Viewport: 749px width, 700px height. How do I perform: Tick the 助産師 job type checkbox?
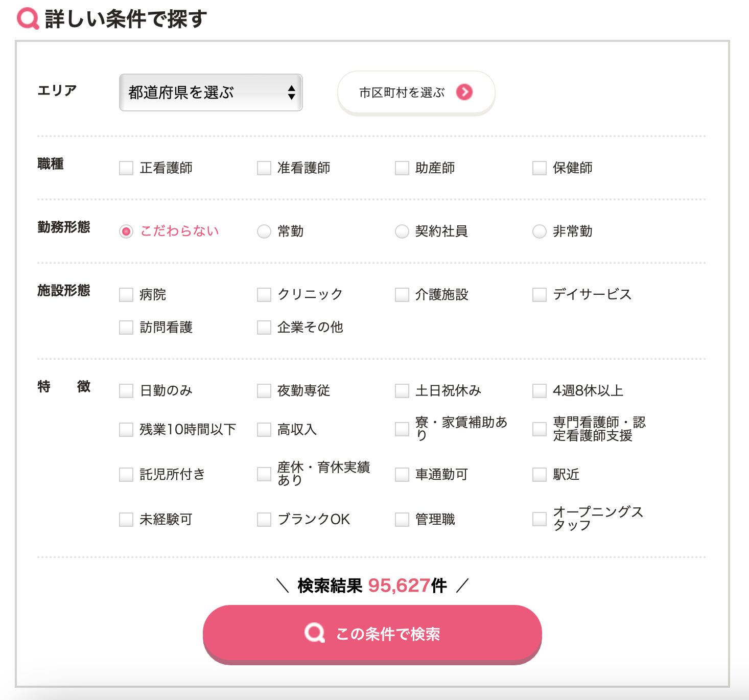click(x=402, y=168)
